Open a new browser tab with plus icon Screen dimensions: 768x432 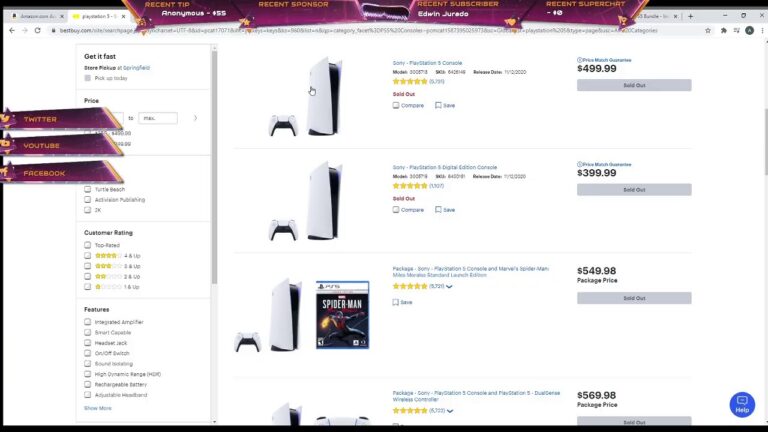pyautogui.click(x=691, y=16)
